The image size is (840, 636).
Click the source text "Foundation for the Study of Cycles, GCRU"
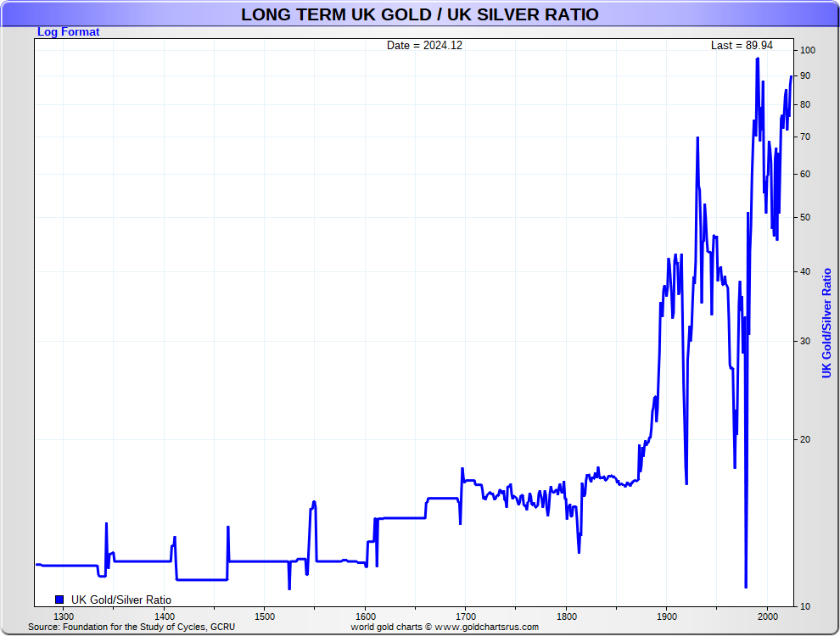point(148,627)
